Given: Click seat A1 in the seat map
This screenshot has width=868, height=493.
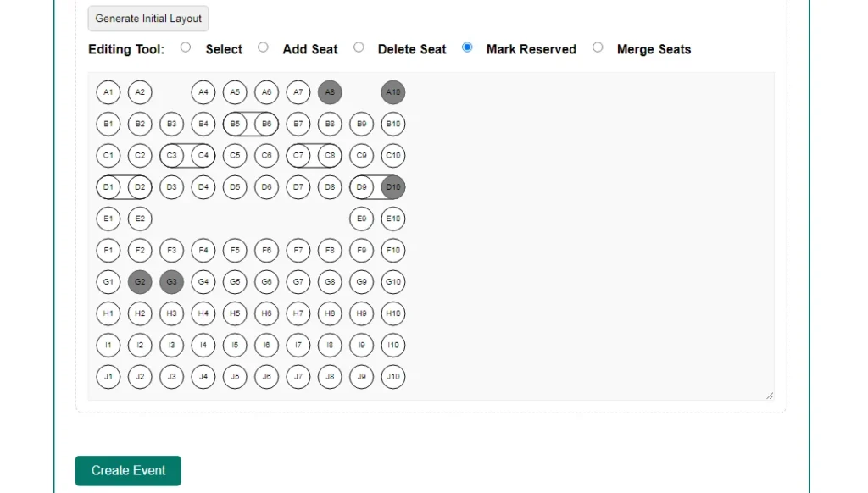Looking at the screenshot, I should [108, 92].
